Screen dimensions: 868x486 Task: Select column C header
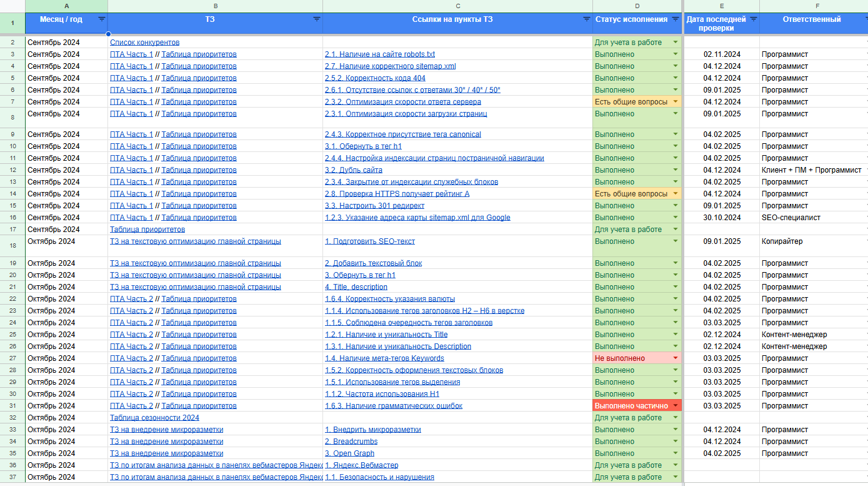click(458, 6)
